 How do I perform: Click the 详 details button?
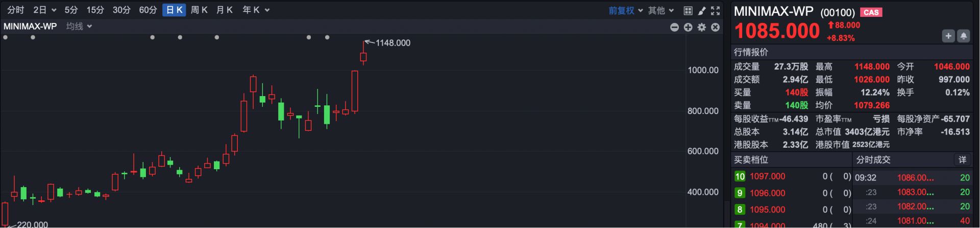click(962, 160)
